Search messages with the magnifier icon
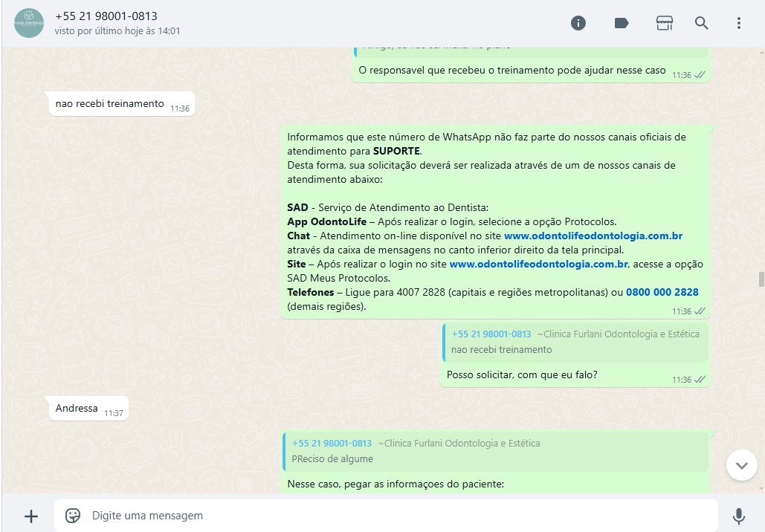 pyautogui.click(x=702, y=23)
